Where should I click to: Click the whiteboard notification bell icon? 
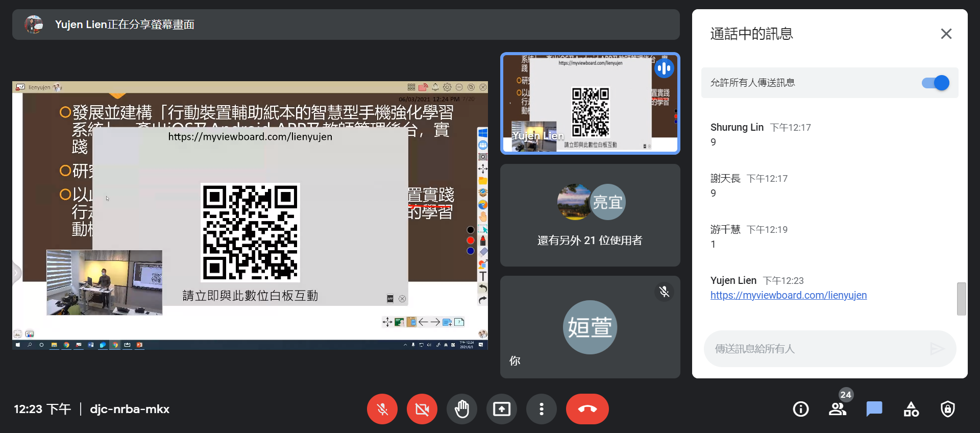click(x=435, y=87)
